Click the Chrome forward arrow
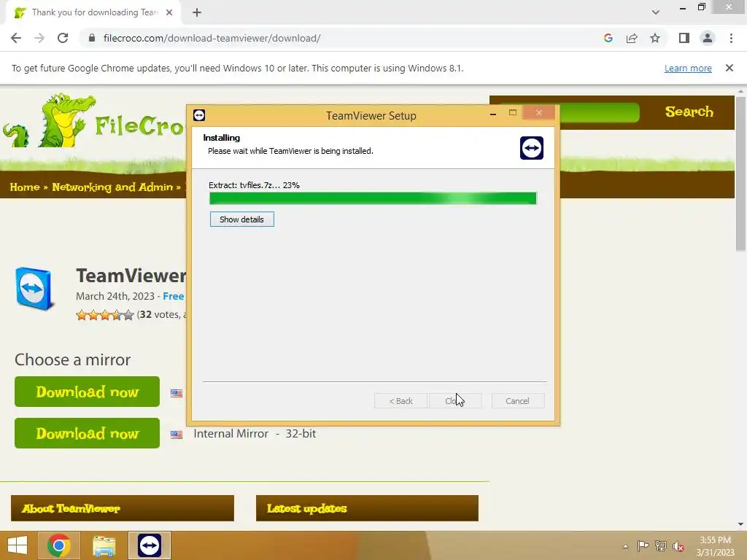The height and width of the screenshot is (560, 747). point(39,38)
